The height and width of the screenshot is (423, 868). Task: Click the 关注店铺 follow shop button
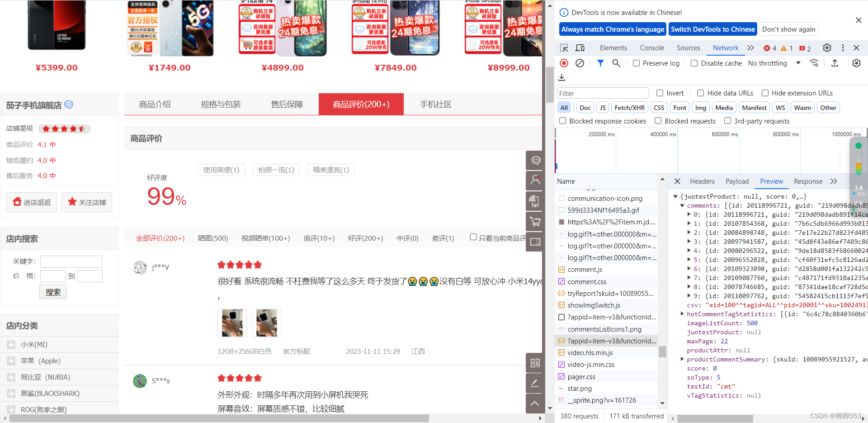(x=86, y=202)
